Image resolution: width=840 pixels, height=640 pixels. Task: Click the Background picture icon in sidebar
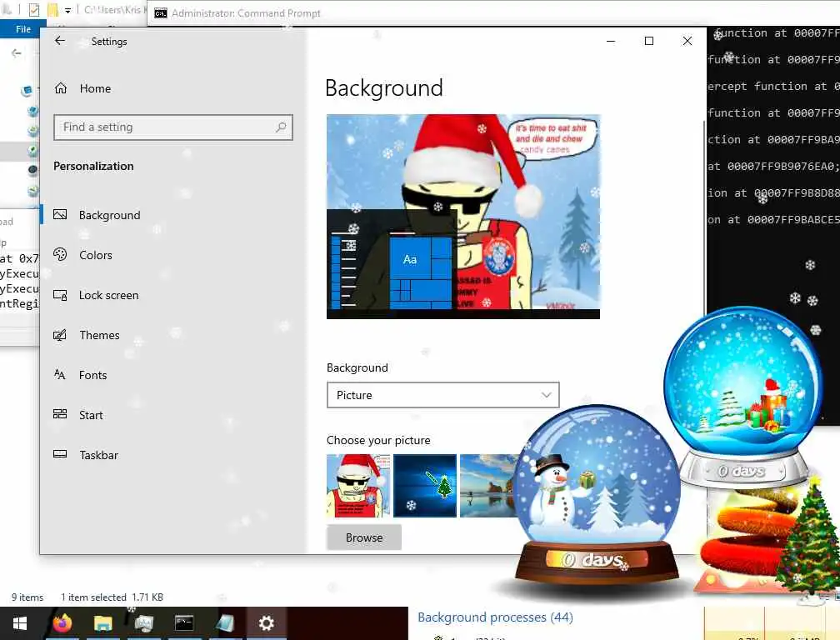pos(60,215)
